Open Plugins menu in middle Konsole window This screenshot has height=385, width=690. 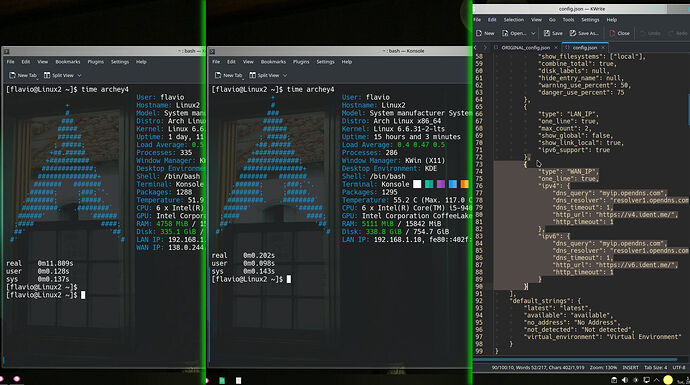301,62
